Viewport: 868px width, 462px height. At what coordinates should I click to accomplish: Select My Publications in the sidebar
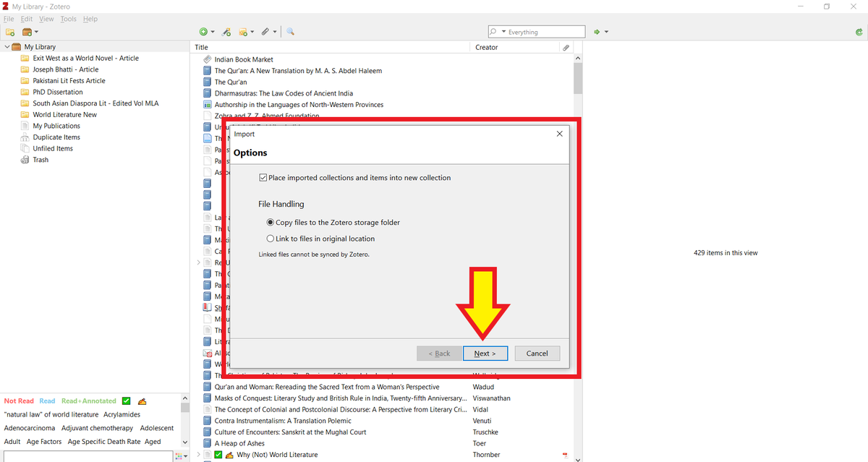coord(56,126)
